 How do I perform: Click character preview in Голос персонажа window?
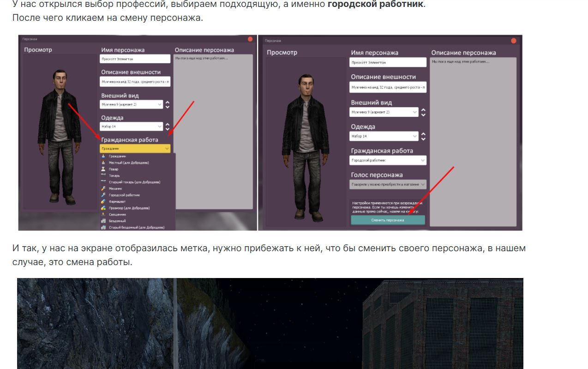point(306,142)
